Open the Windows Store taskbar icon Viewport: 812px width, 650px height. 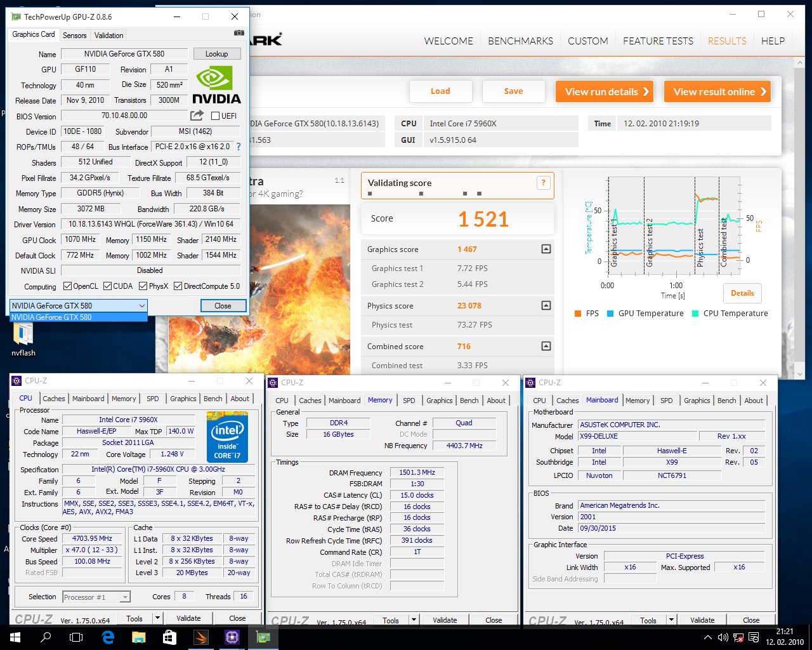coord(169,637)
